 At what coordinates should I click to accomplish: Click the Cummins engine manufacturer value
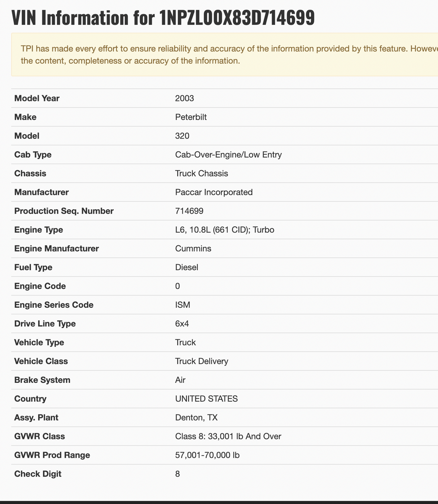(x=193, y=248)
